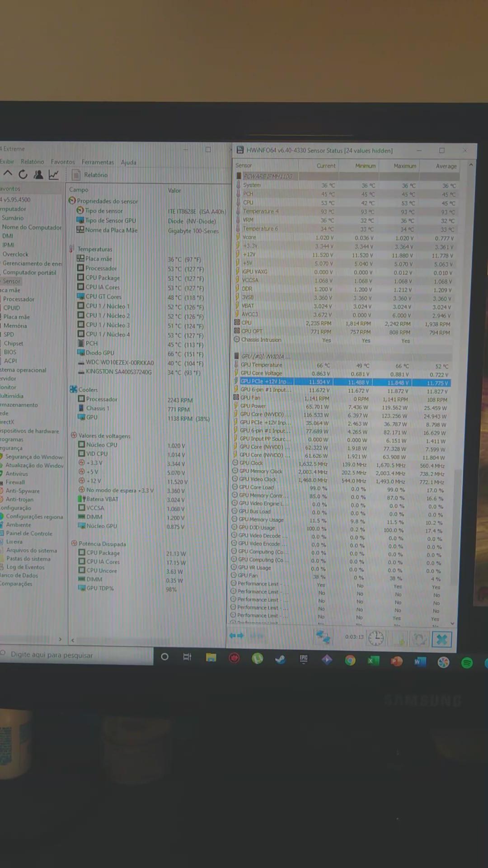The image size is (488, 868).
Task: Open the Exibir menu in AIDA64
Action: click(x=7, y=161)
